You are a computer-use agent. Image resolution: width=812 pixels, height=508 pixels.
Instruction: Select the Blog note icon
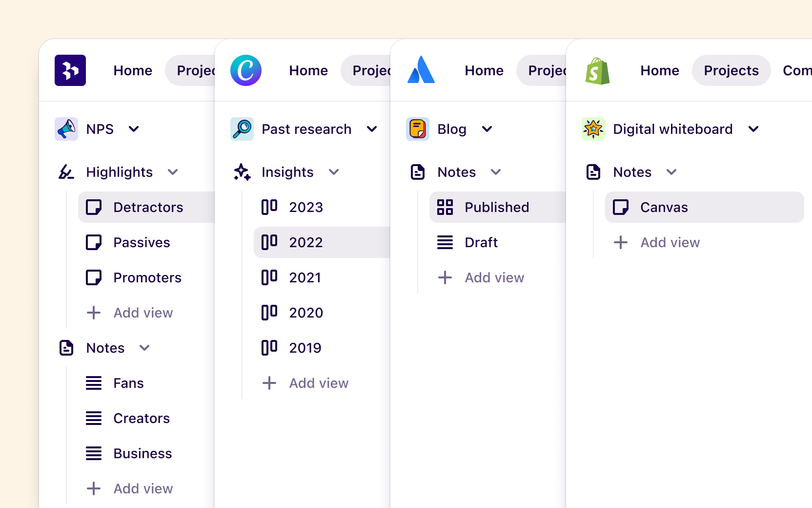(x=417, y=129)
